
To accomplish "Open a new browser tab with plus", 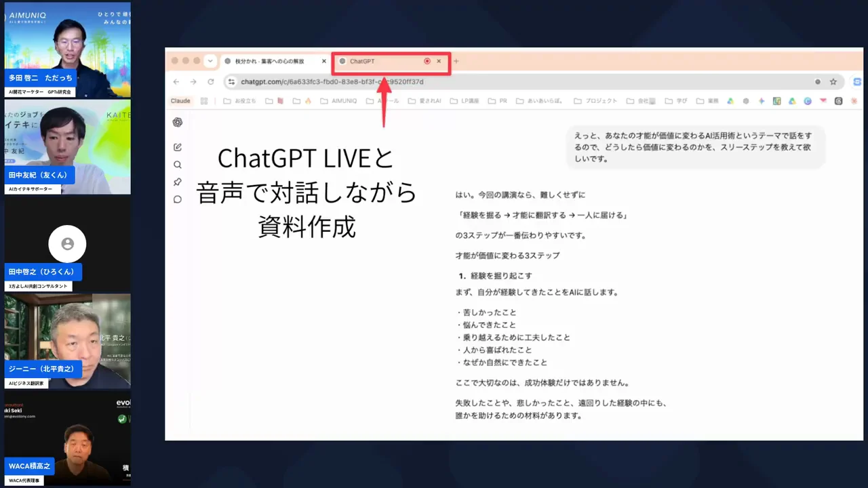I will [456, 61].
